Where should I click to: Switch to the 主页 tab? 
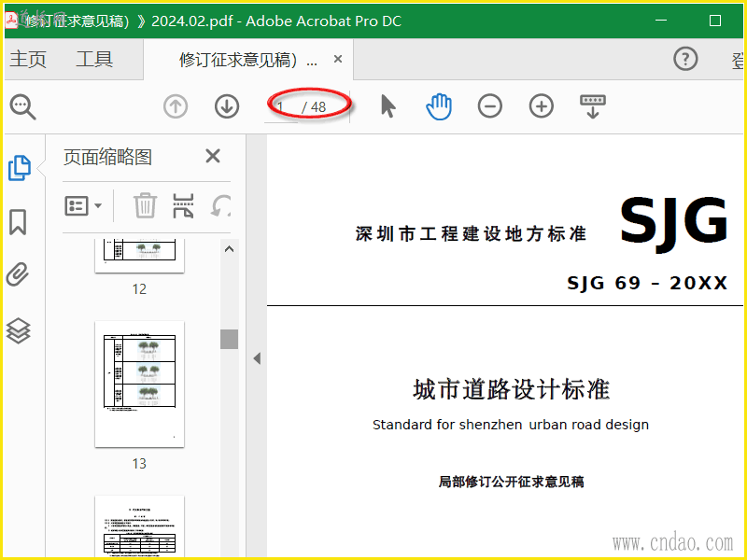pos(28,60)
